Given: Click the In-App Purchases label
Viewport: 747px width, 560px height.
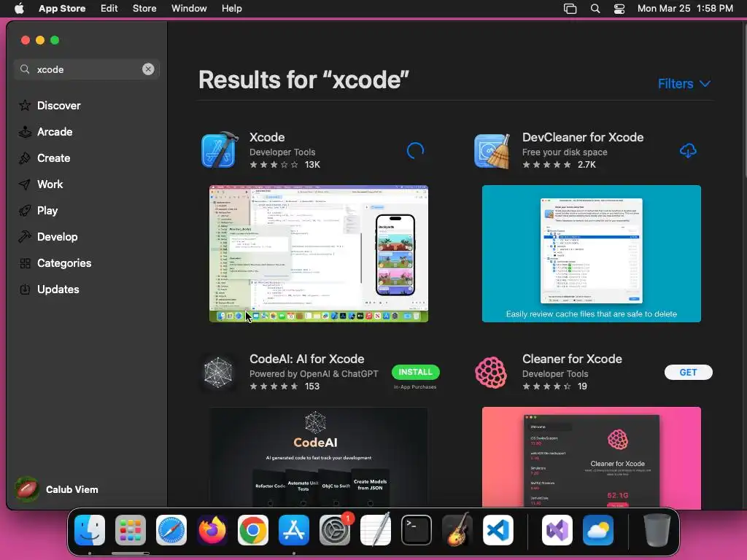Looking at the screenshot, I should click(415, 386).
